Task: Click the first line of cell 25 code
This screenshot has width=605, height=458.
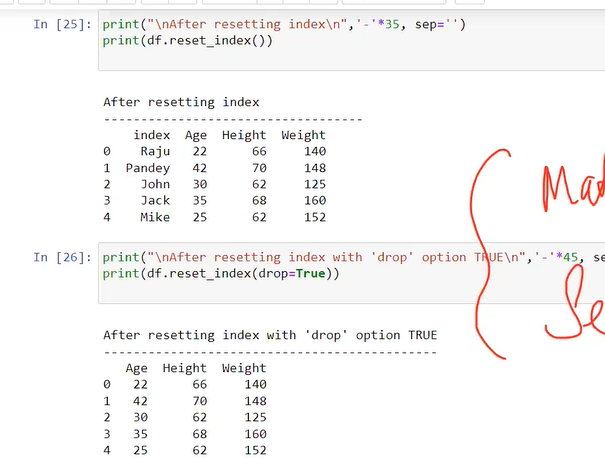Action: [x=280, y=24]
